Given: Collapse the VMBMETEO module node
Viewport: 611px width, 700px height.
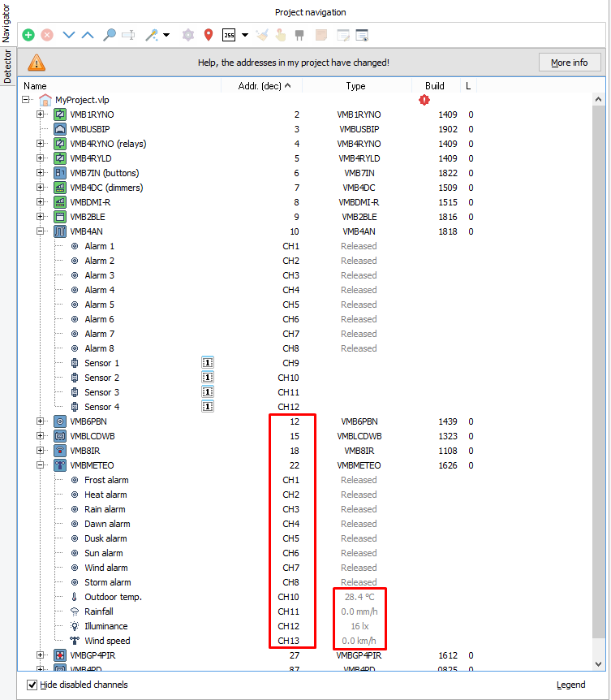Looking at the screenshot, I should click(41, 465).
